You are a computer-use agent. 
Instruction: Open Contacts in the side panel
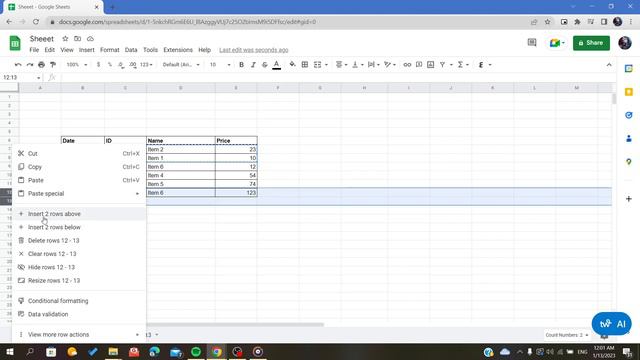point(629,139)
